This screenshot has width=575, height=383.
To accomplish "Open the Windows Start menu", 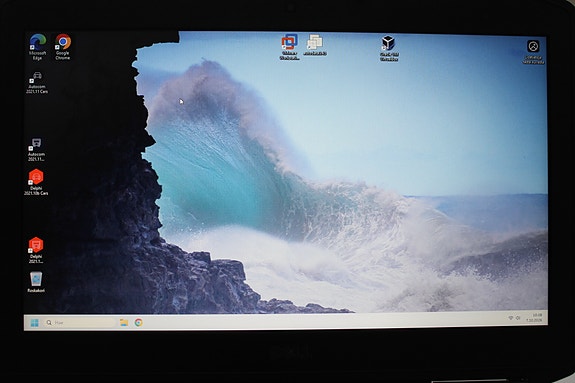I will 34,322.
